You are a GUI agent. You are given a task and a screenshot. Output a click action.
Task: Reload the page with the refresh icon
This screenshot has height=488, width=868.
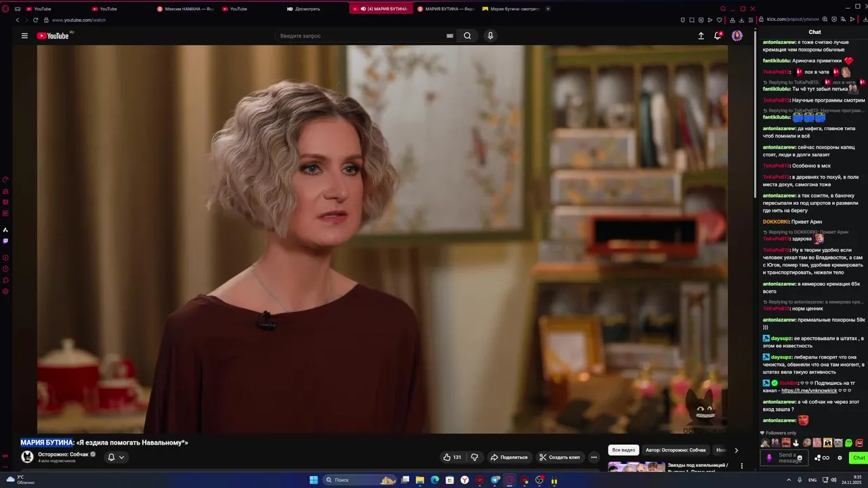(x=35, y=20)
